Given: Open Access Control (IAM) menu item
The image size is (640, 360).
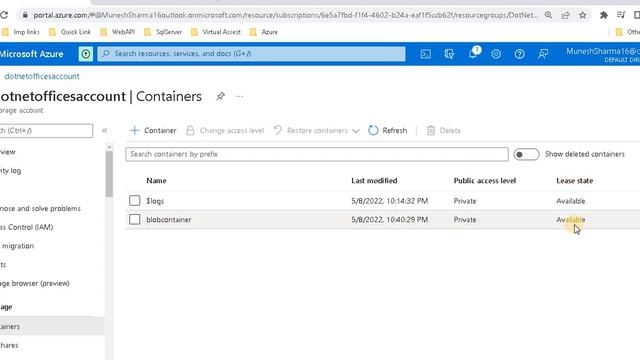Looking at the screenshot, I should click(x=27, y=227).
